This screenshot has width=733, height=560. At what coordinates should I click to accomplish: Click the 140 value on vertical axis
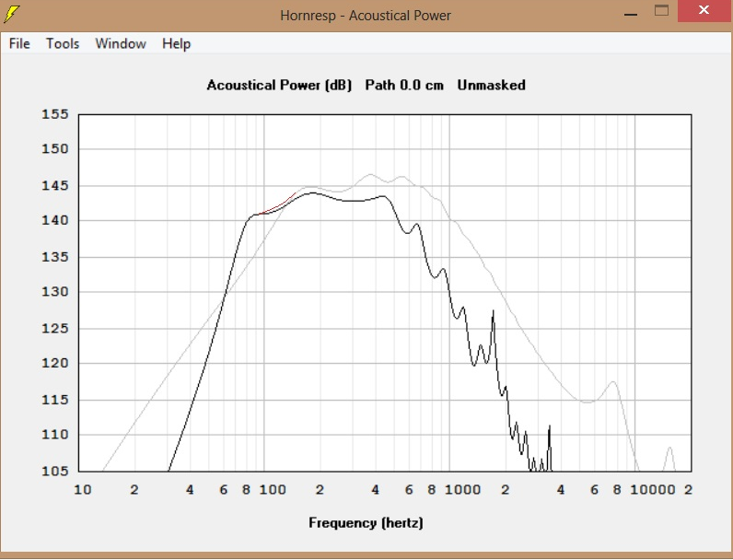pos(55,220)
